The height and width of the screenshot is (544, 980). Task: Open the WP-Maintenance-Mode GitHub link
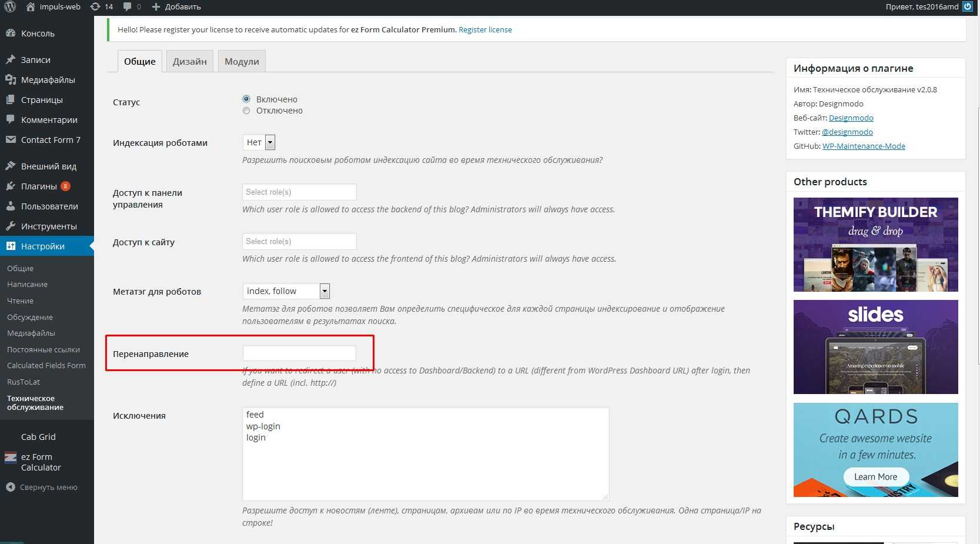(x=863, y=146)
